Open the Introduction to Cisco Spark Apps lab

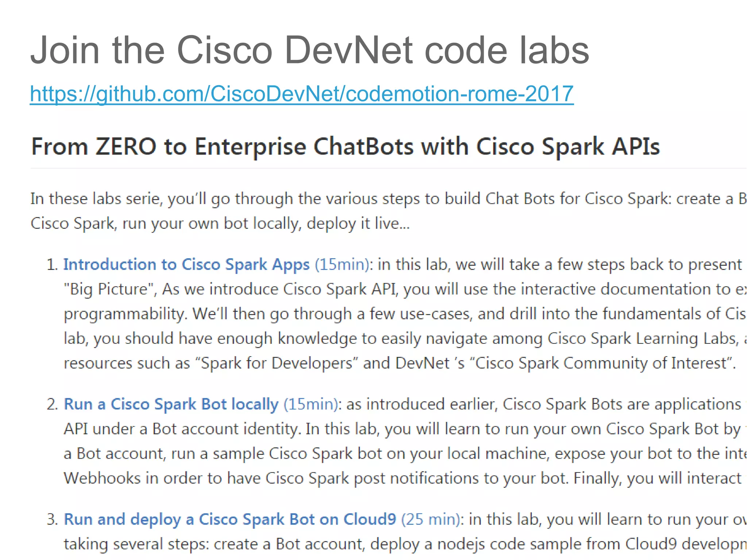(186, 264)
